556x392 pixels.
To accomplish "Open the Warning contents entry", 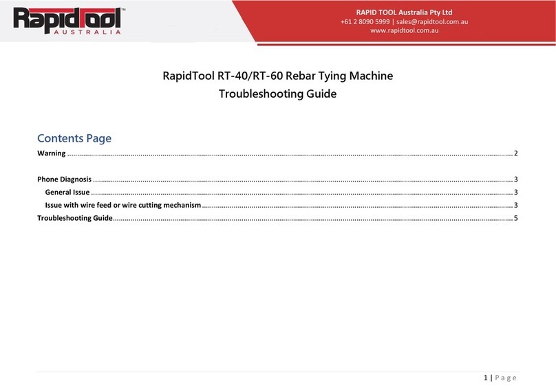I will tap(277, 153).
